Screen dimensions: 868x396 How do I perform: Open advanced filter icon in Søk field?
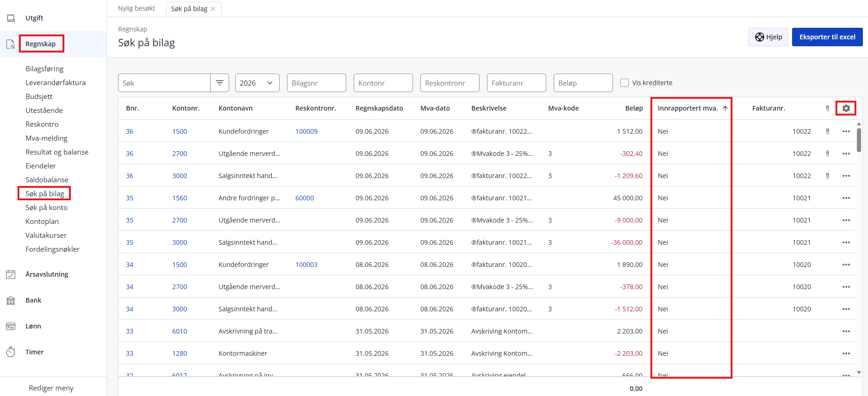[x=219, y=83]
